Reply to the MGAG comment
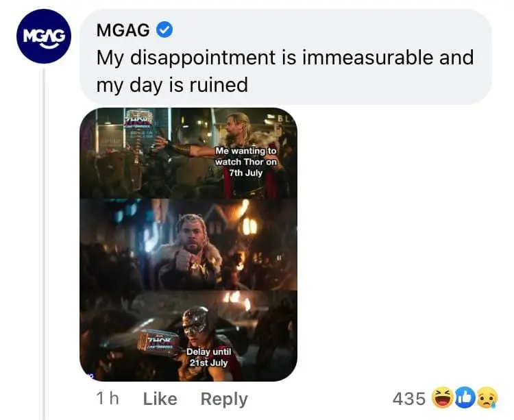The image size is (514, 420). (x=223, y=398)
